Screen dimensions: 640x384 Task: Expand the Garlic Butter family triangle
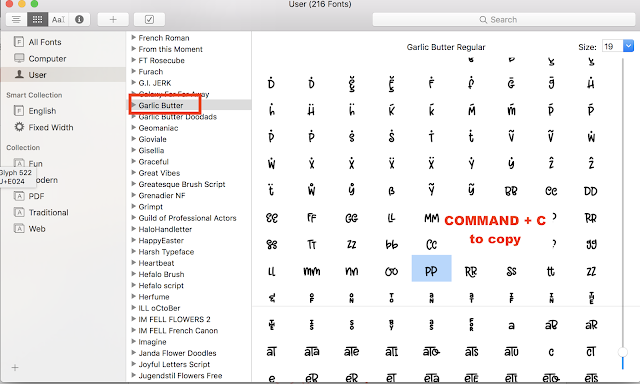tap(133, 105)
